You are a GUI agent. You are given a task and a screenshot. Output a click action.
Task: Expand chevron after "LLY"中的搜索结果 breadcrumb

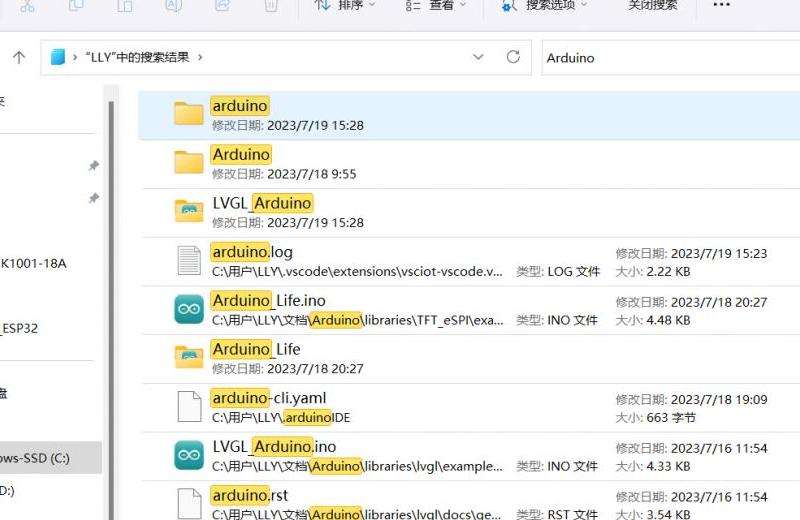[200, 57]
